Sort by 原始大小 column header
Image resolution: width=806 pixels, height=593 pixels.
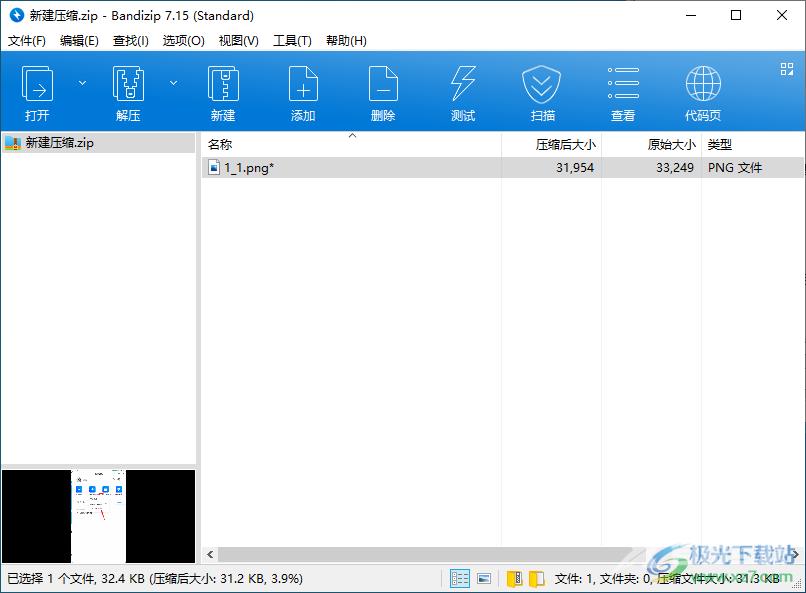[651, 144]
